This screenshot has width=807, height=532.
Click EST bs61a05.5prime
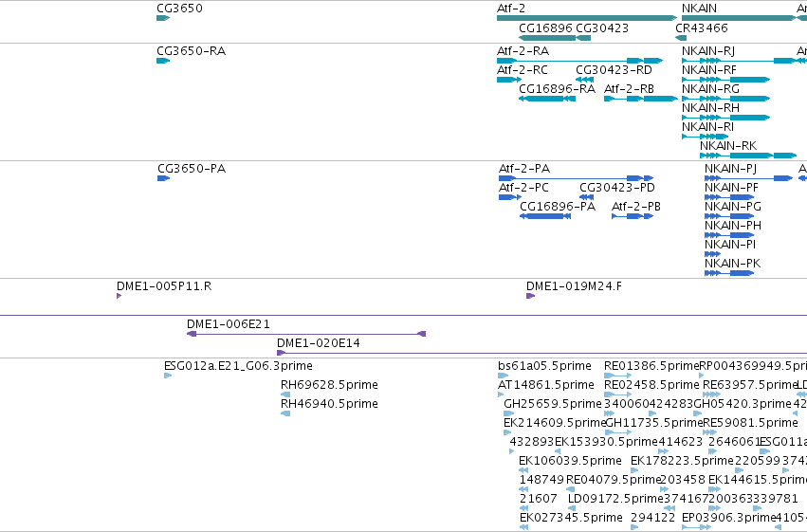[x=544, y=366]
